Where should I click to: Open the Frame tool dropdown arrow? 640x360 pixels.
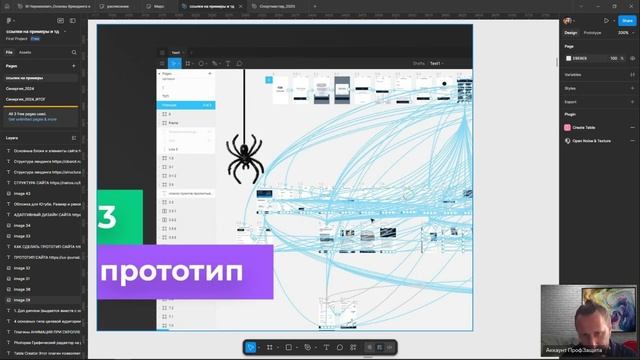click(x=278, y=348)
